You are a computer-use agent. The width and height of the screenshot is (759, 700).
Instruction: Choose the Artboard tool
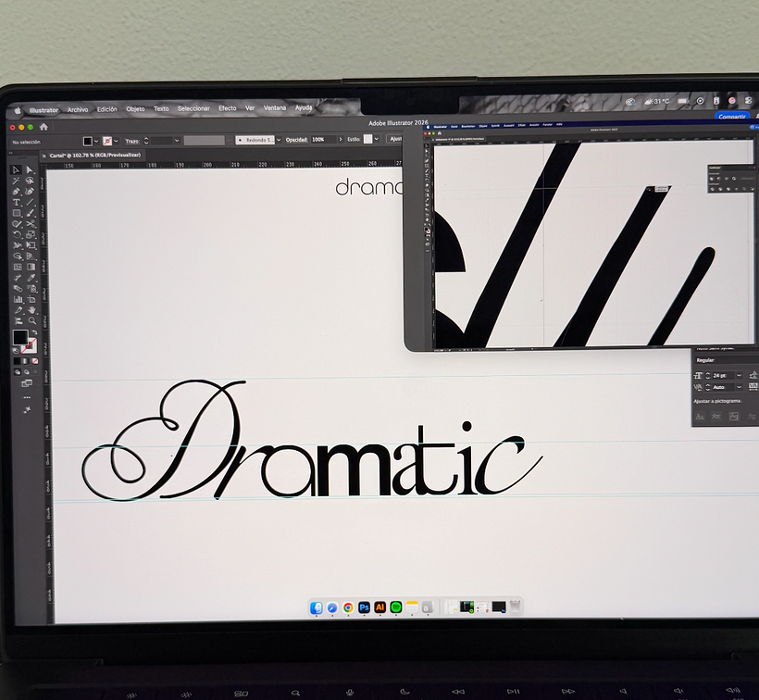pos(31,299)
